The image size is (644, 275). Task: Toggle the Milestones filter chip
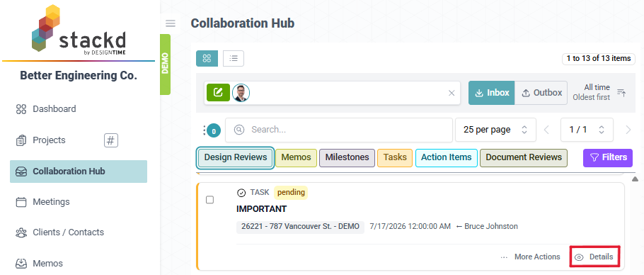pyautogui.click(x=347, y=158)
